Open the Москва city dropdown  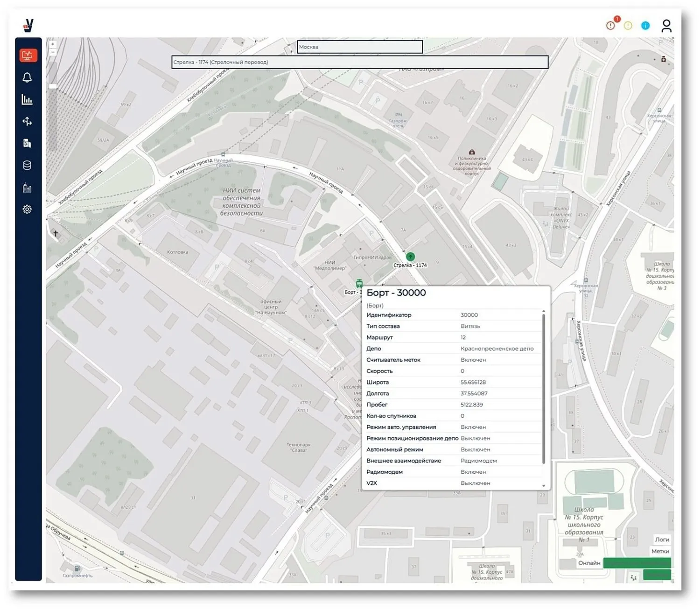click(x=360, y=47)
